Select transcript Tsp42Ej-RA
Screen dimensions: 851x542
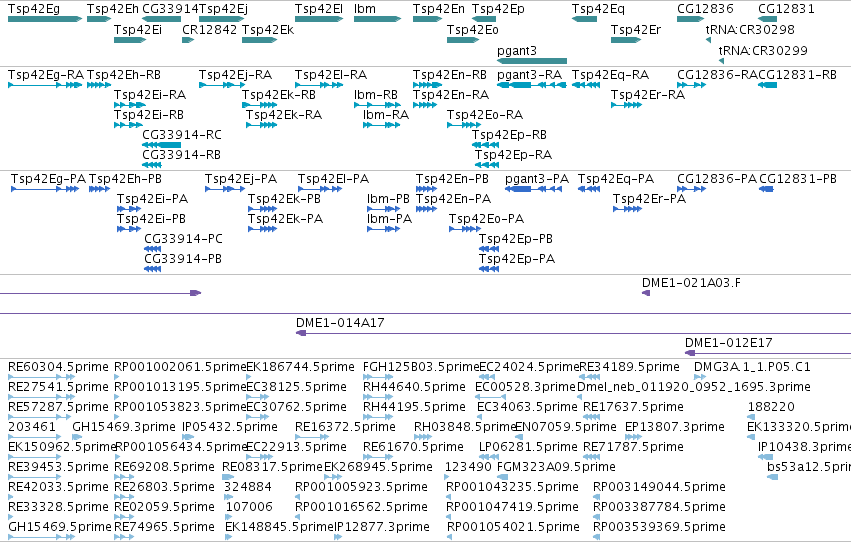236,74
